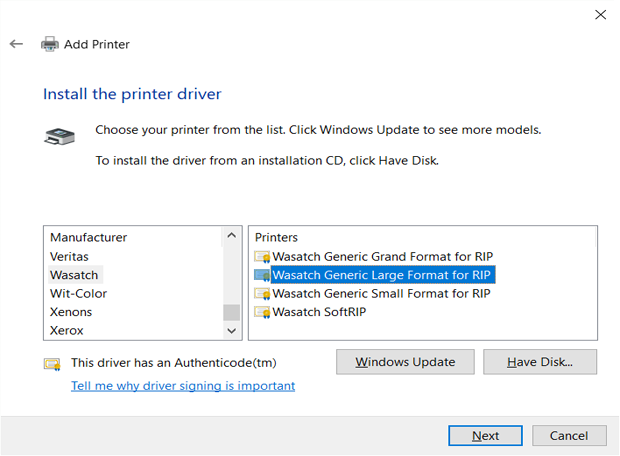Select Wasatch Generic Large Format for RIP
Image resolution: width=620 pixels, height=456 pixels.
(x=382, y=275)
